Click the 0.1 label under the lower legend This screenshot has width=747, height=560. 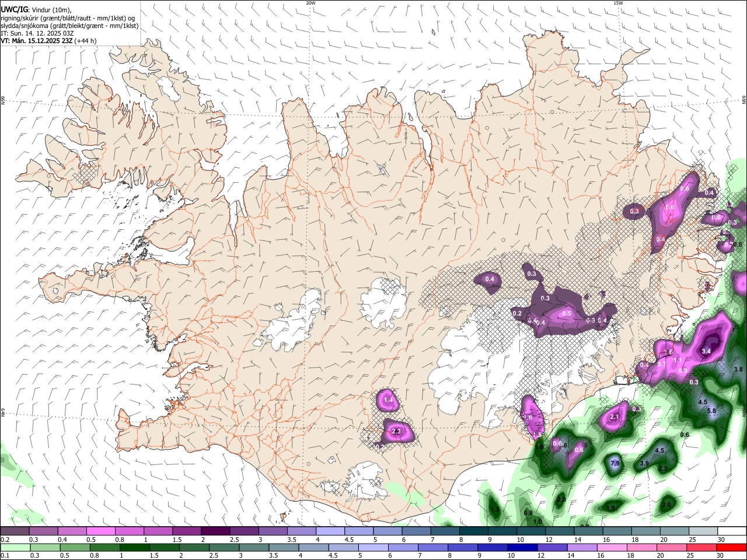point(5,556)
